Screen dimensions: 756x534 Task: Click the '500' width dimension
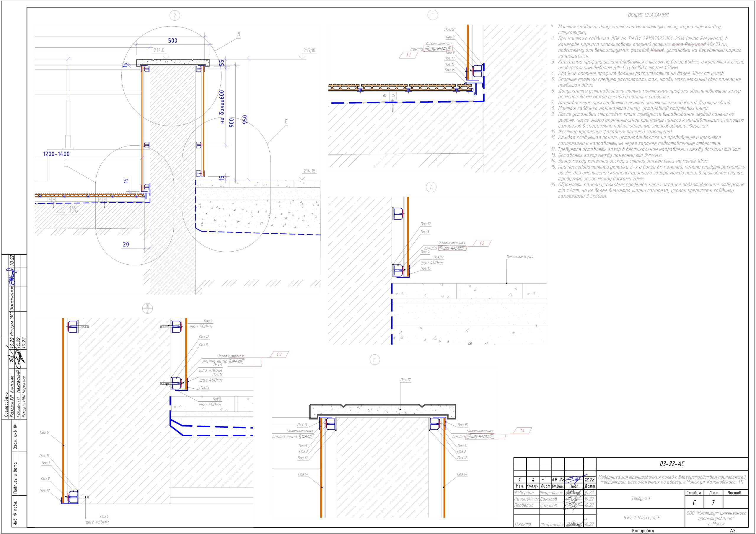(172, 40)
